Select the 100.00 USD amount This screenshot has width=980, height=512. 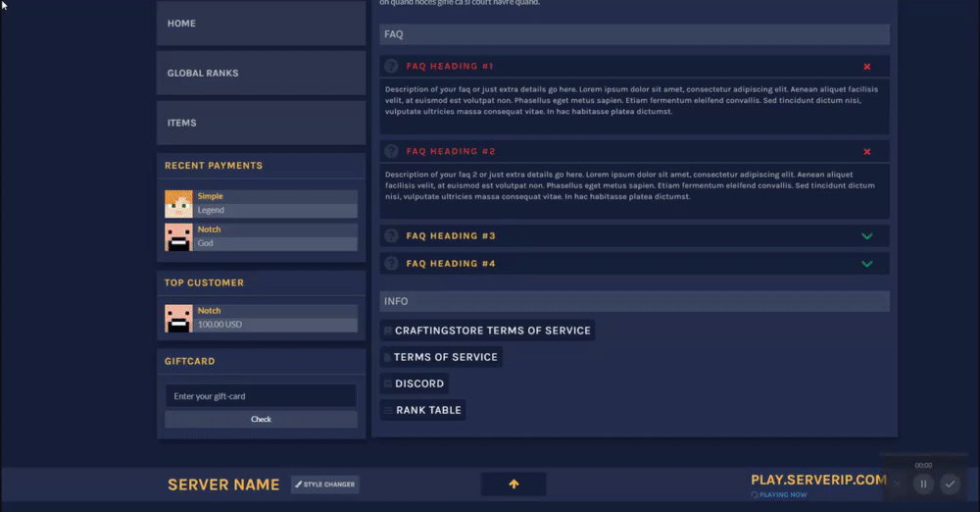(220, 325)
